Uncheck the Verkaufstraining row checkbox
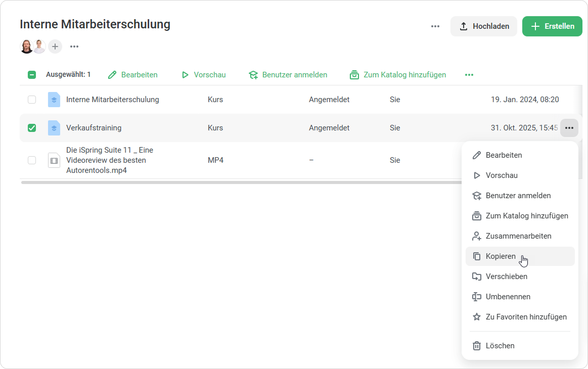The height and width of the screenshot is (369, 588). (32, 128)
